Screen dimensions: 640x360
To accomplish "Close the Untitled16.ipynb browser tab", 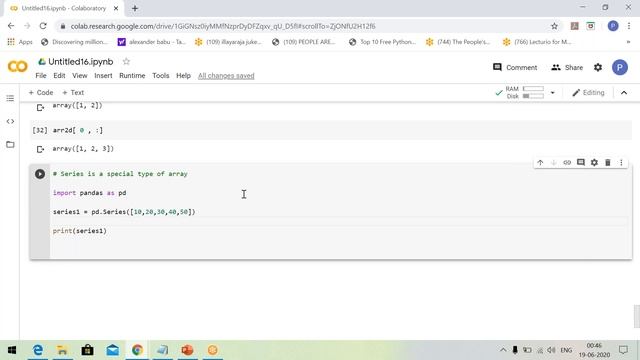I will click(116, 8).
